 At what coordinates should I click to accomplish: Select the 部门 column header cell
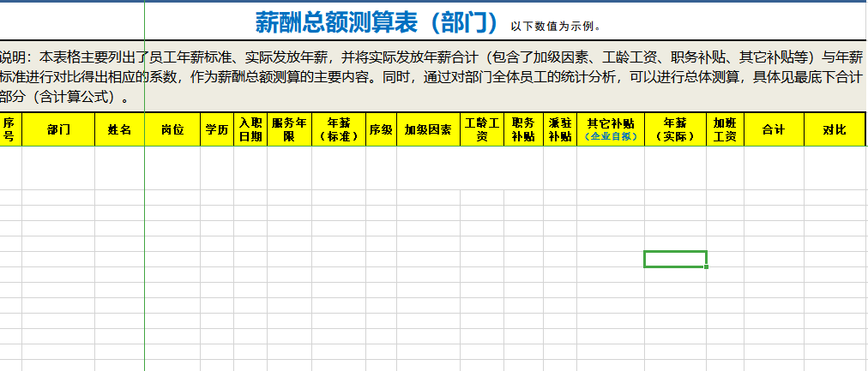click(58, 129)
